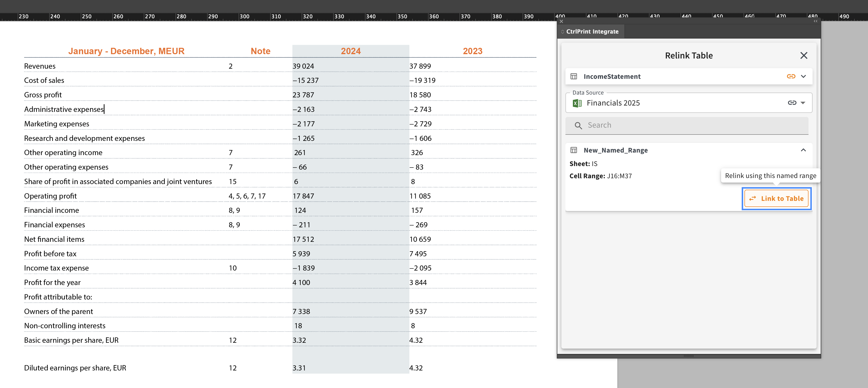This screenshot has height=388, width=868.
Task: Click the Excel icon beside Financials 2025
Action: tap(577, 103)
